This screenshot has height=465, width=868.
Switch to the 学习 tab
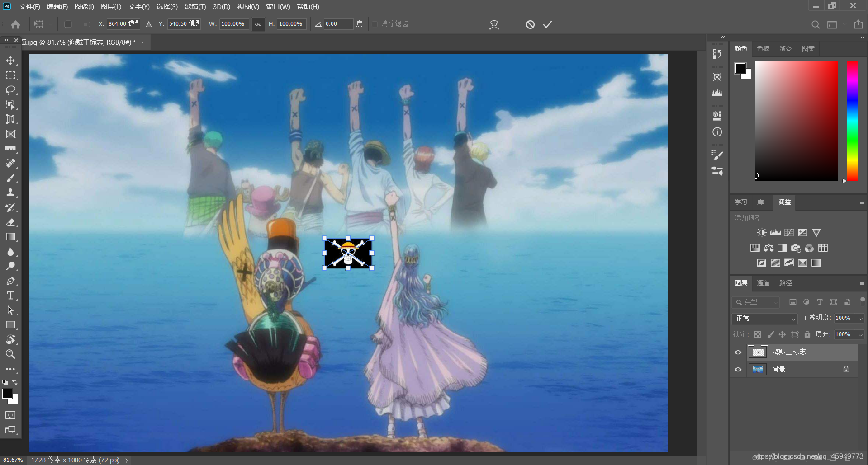pos(741,202)
